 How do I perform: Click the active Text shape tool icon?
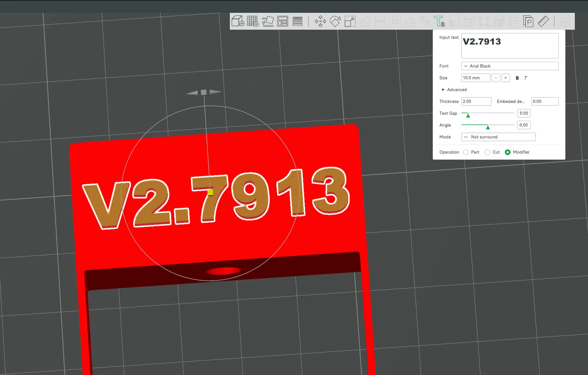pyautogui.click(x=439, y=21)
